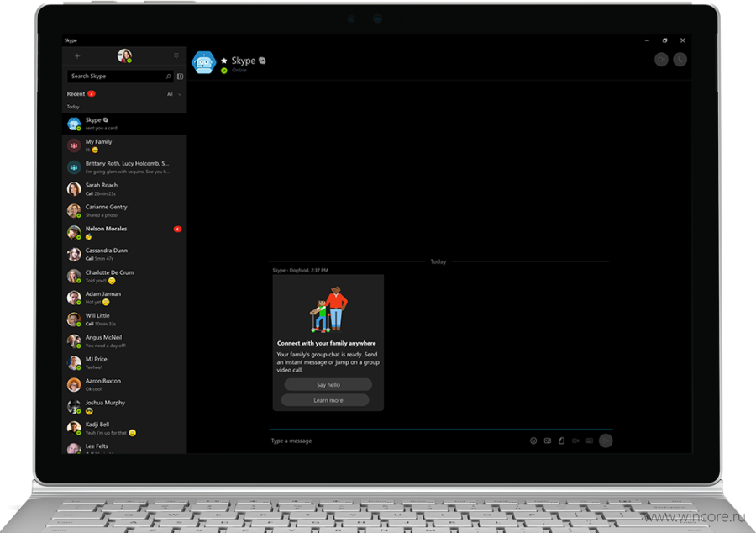Screen dimensions: 756x533
Task: Click the share contact card icon
Action: point(589,441)
